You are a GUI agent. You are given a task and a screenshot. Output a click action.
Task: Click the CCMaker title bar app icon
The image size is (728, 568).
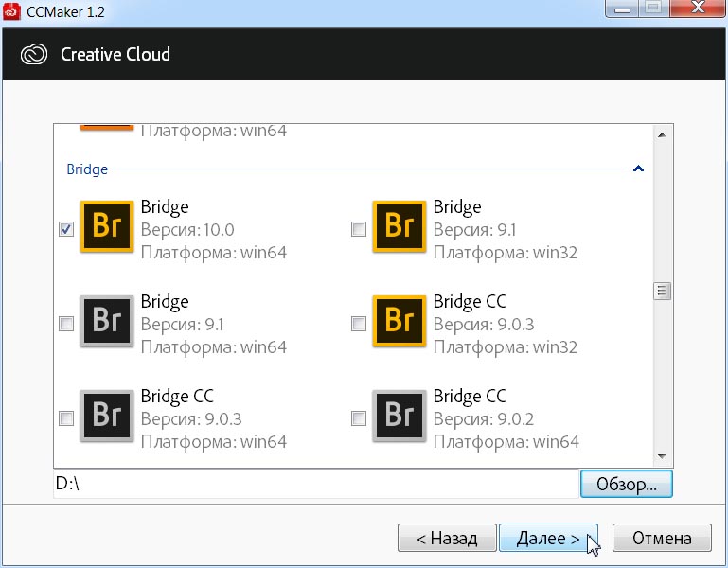pos(11,11)
